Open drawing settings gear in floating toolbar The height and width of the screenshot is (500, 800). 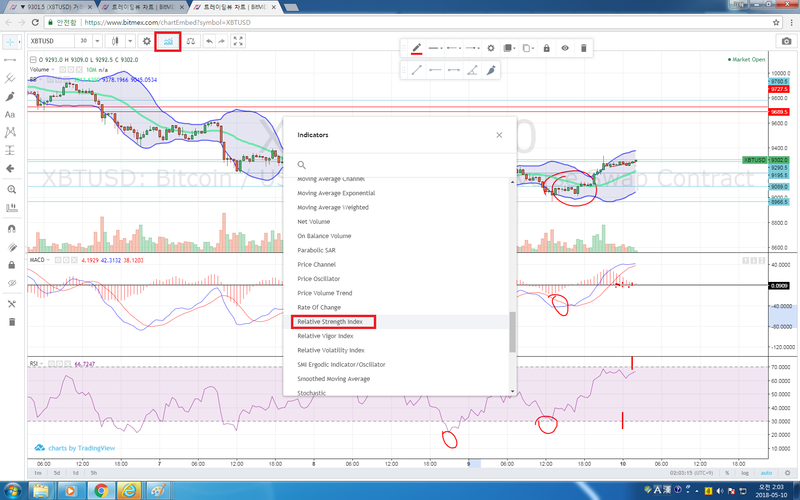pos(491,48)
